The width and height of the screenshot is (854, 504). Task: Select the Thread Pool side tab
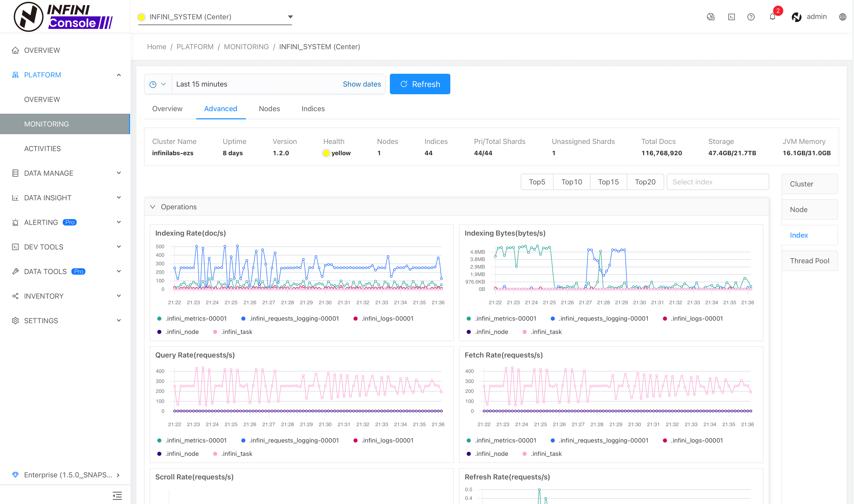click(809, 261)
